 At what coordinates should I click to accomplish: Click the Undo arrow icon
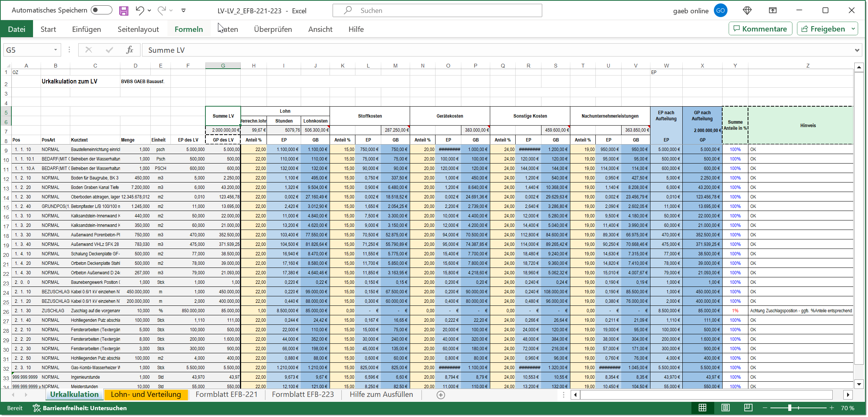[x=140, y=11]
